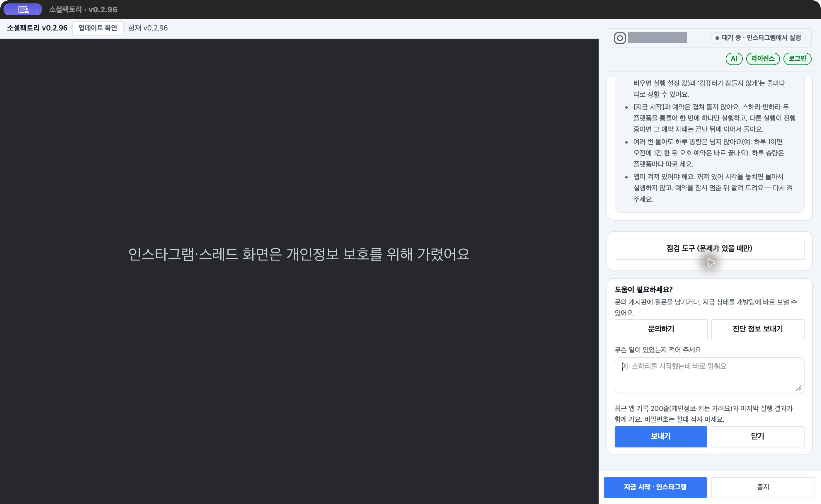The width and height of the screenshot is (821, 504).
Task: Click the 대기 중 · 인스타그램에서 실행 status pill
Action: [758, 38]
